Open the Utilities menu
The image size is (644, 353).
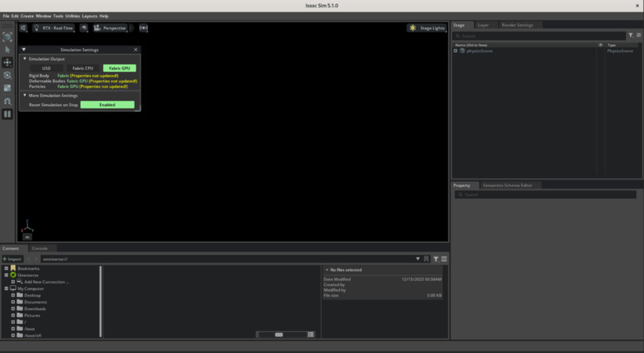point(72,15)
